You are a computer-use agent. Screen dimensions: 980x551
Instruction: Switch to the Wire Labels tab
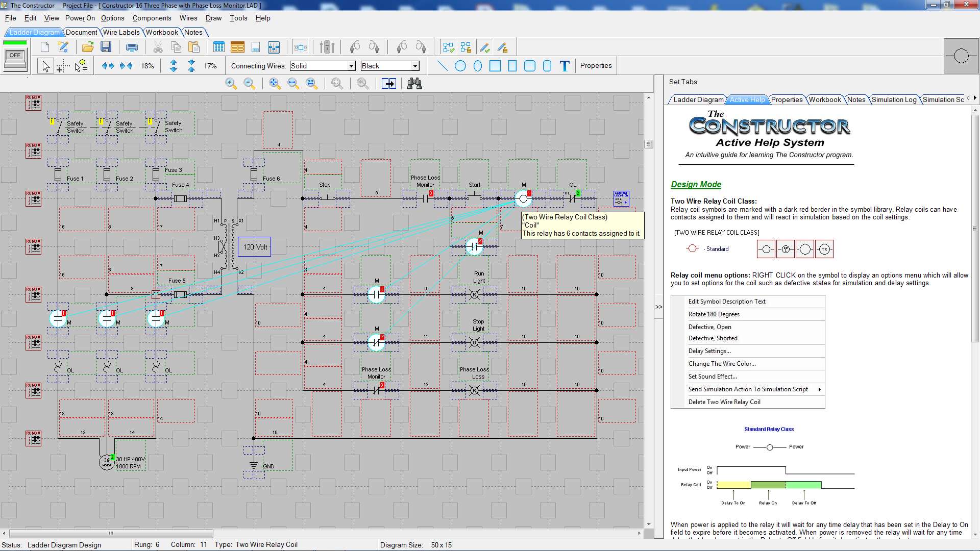[x=121, y=32]
